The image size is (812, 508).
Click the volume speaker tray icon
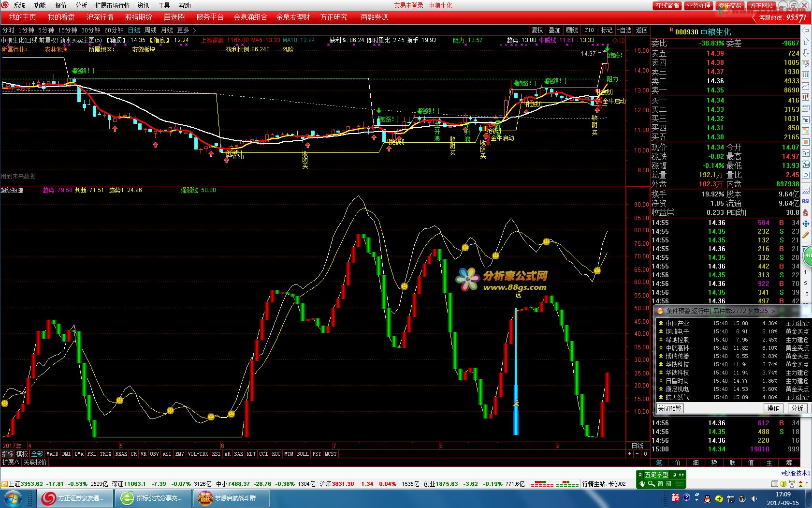[754, 498]
